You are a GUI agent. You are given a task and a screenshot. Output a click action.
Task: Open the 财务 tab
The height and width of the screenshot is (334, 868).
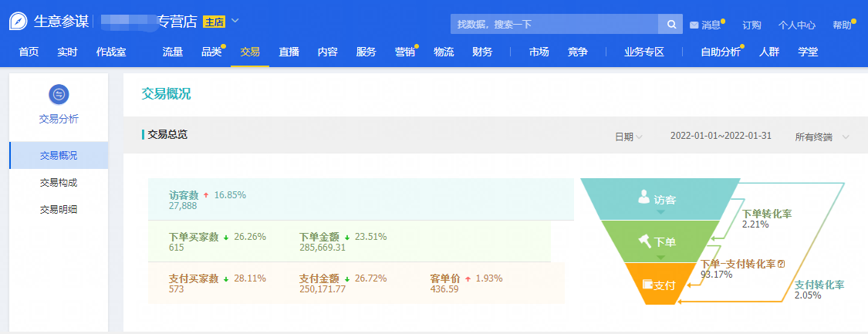tap(483, 52)
